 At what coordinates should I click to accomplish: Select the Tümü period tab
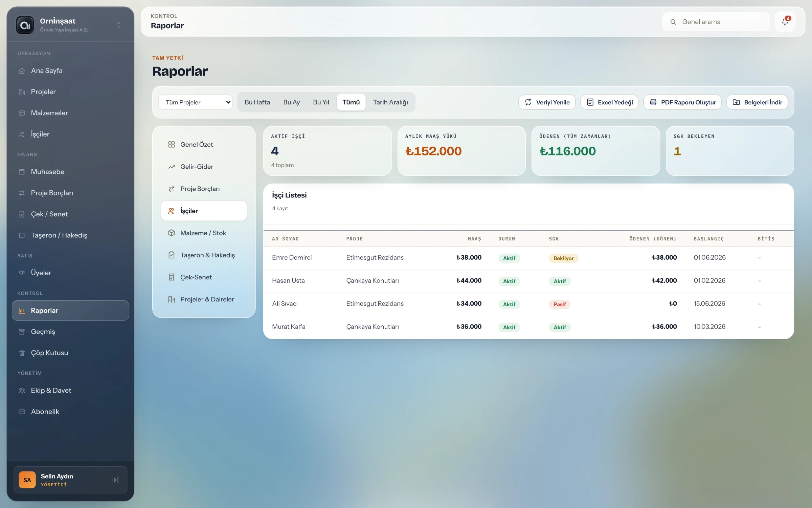(351, 102)
